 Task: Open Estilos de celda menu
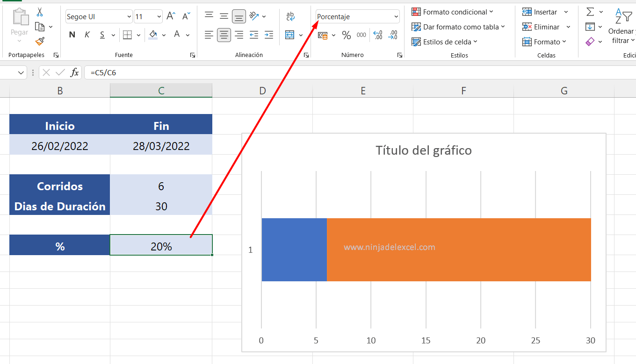pyautogui.click(x=445, y=42)
